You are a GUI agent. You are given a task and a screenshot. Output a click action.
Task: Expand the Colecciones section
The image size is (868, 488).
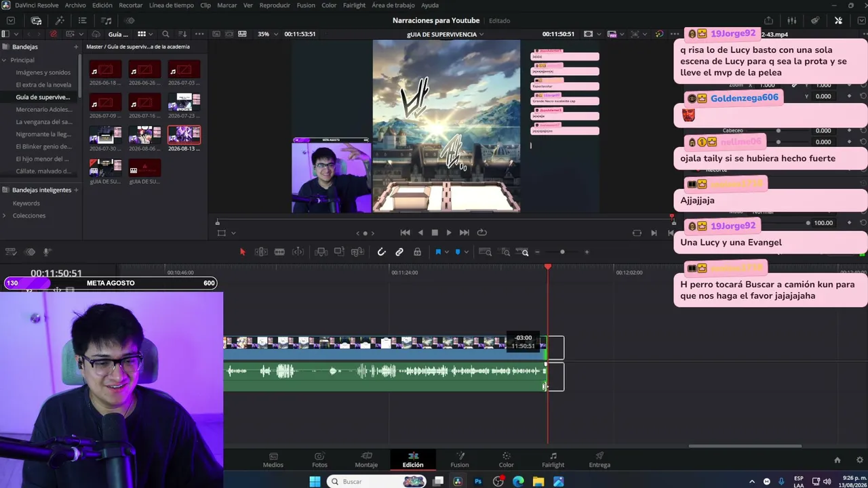point(4,216)
